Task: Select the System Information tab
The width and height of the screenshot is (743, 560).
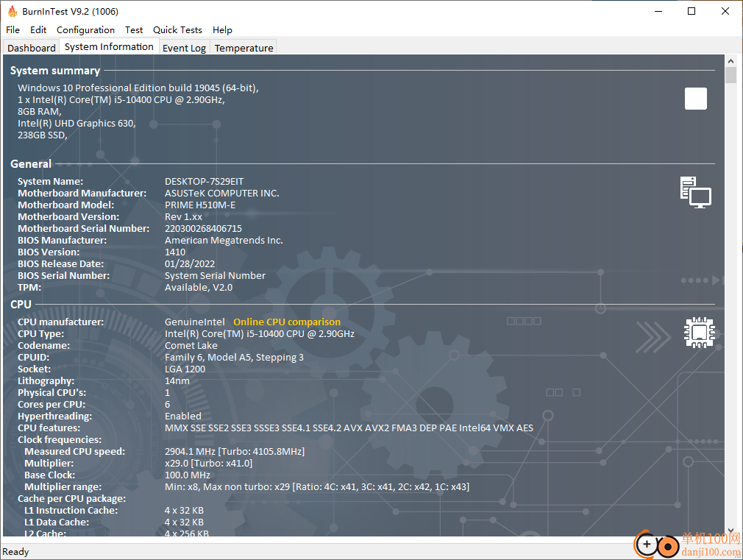Action: (109, 46)
